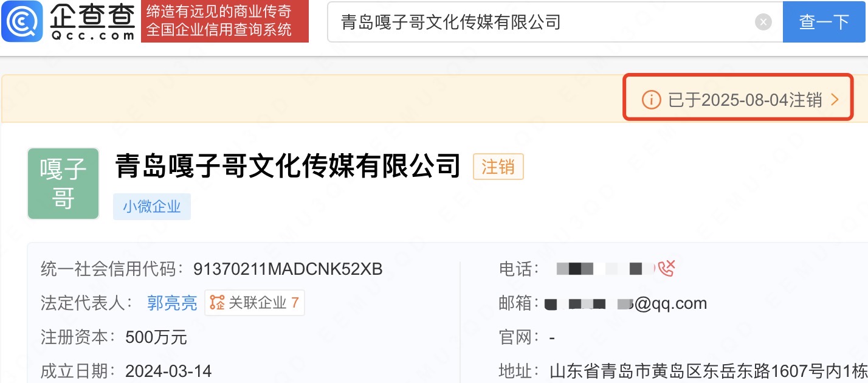Click the Qcc 企查查 logo icon
The height and width of the screenshot is (383, 868).
click(x=22, y=21)
